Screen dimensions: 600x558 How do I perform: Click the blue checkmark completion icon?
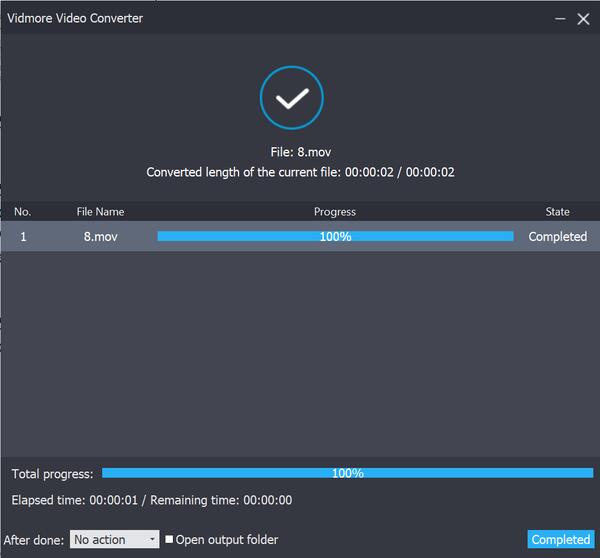tap(291, 97)
